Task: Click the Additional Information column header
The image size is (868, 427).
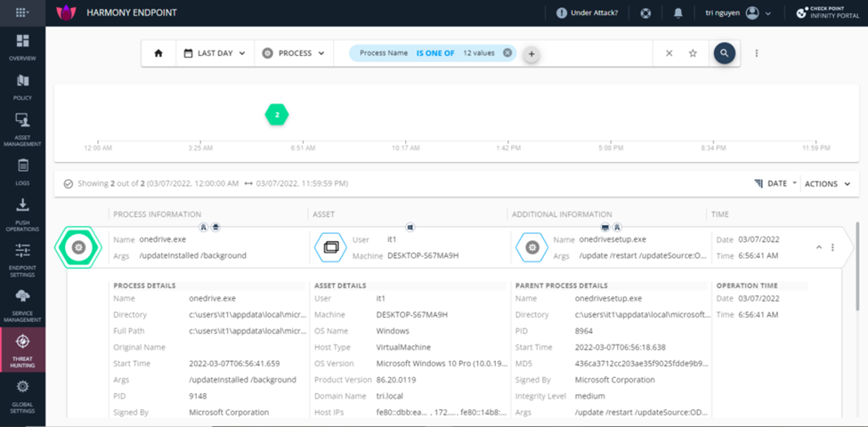Action: coord(562,214)
